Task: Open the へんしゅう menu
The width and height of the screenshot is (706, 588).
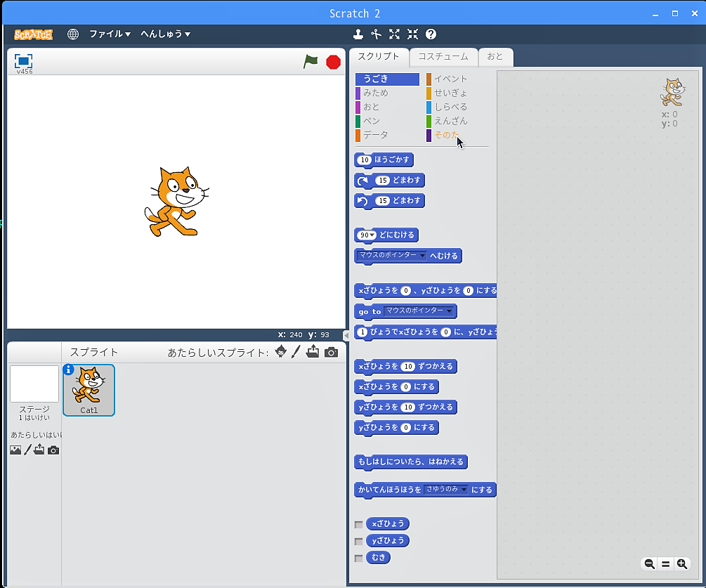Action: pyautogui.click(x=165, y=34)
